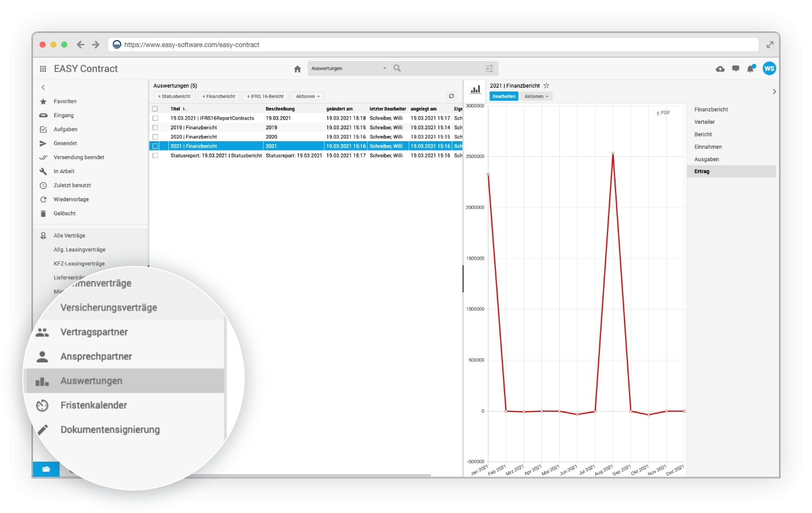The width and height of the screenshot is (812, 513).
Task: Open the WS user avatar
Action: tap(769, 68)
